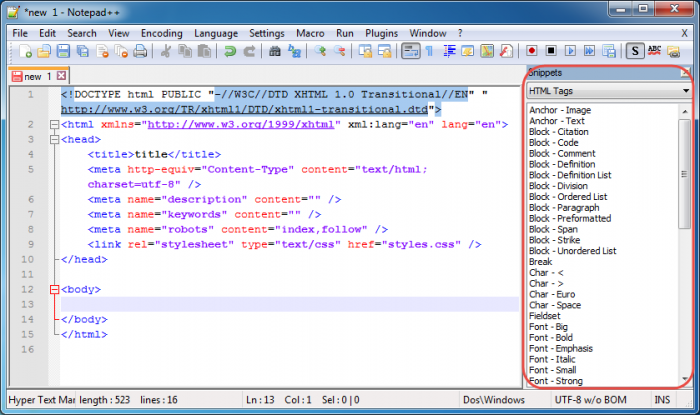Click the Save file icon

tap(62, 51)
